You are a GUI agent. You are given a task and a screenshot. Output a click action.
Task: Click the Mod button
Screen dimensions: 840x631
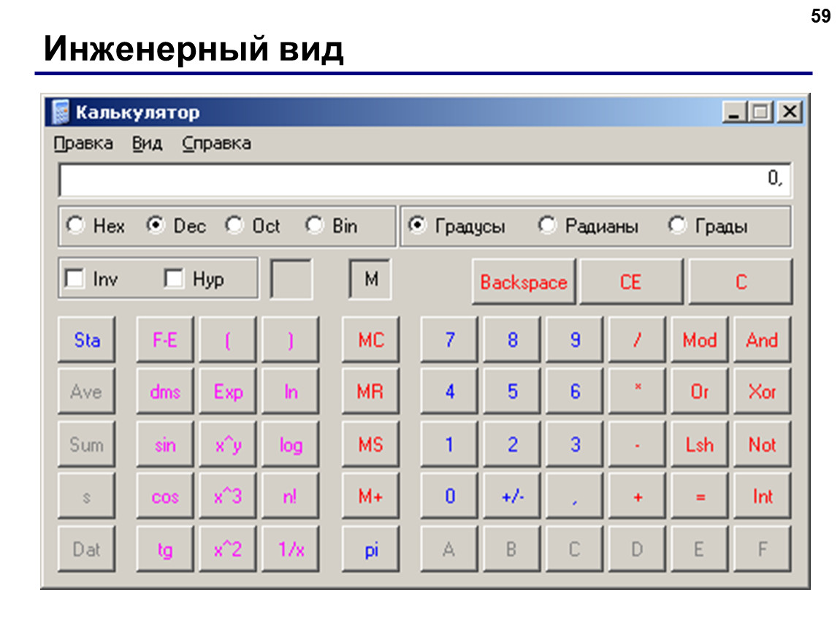pyautogui.click(x=700, y=340)
